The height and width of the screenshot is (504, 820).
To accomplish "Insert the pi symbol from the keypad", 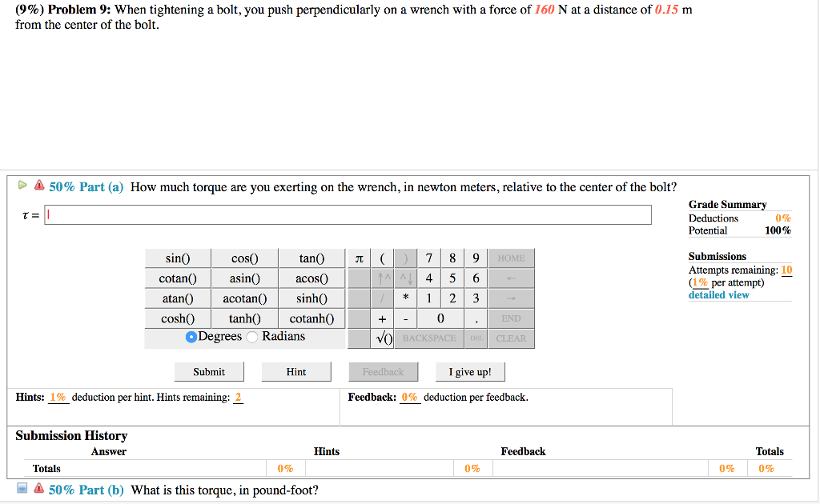I will pos(359,258).
